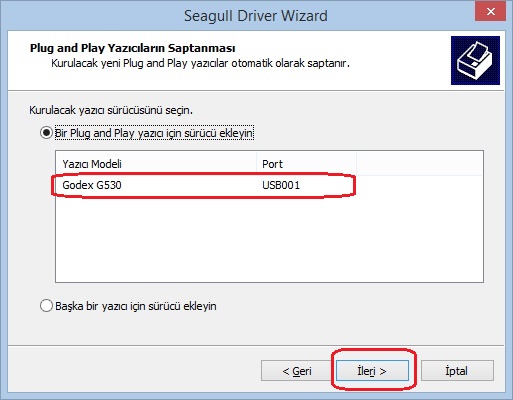Click the blank column header right of Port
The image size is (513, 400).
[x=420, y=164]
